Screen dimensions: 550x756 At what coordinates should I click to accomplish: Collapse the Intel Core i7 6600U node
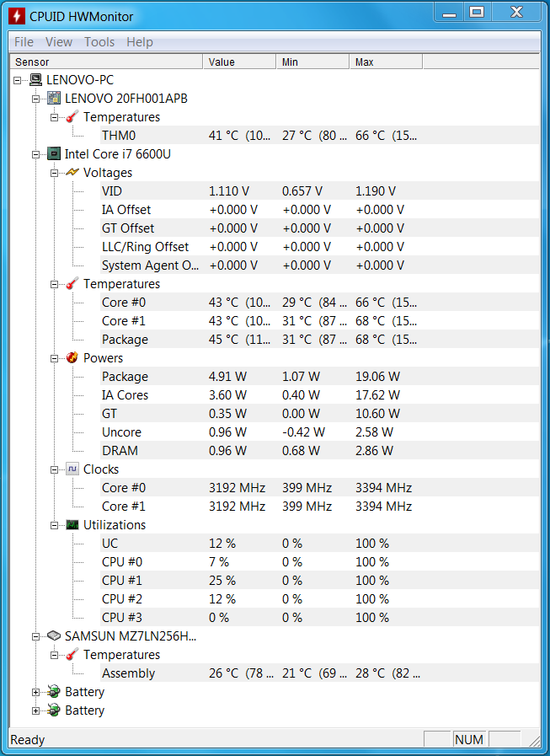(x=35, y=155)
